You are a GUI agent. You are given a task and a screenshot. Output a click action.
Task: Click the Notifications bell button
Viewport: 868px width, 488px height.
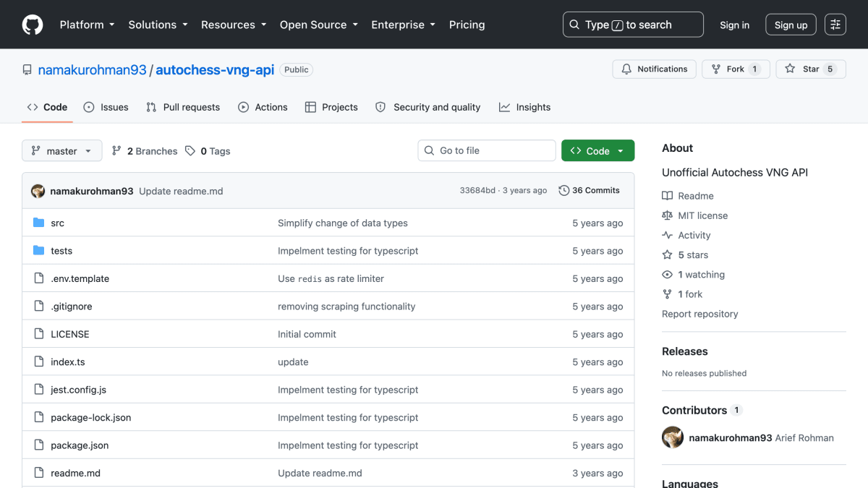[x=655, y=69]
